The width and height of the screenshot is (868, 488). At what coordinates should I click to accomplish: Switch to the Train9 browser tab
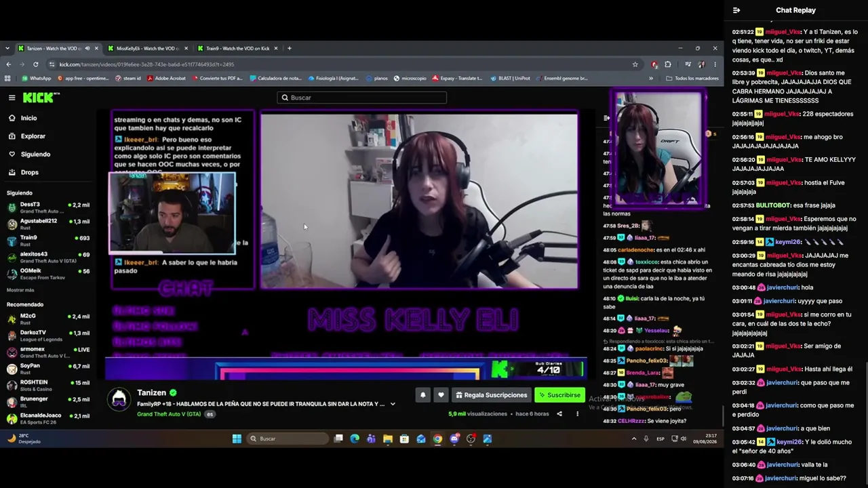(238, 48)
